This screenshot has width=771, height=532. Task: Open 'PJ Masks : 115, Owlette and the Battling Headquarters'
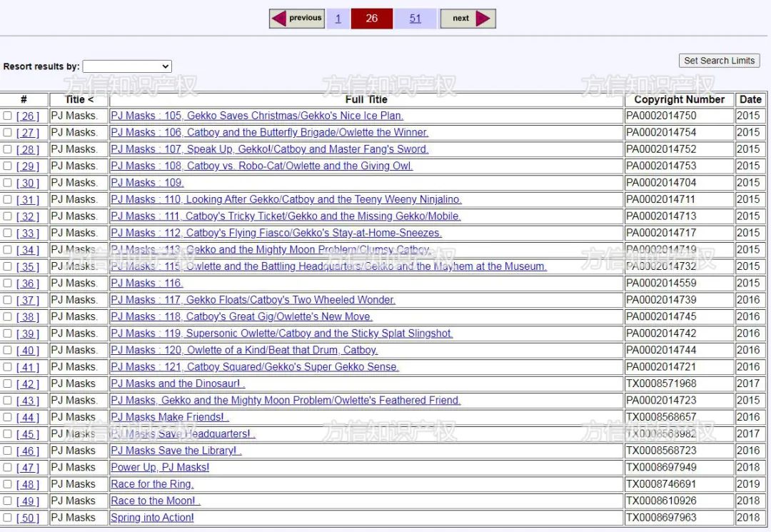coord(328,266)
